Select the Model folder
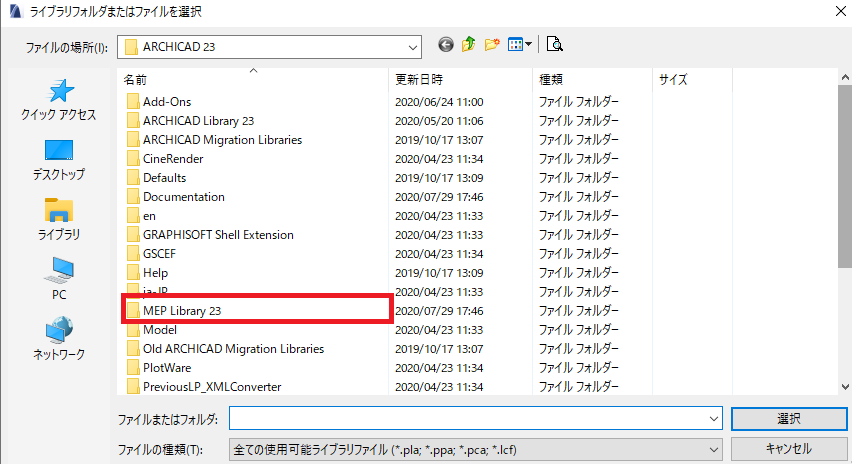 point(160,330)
